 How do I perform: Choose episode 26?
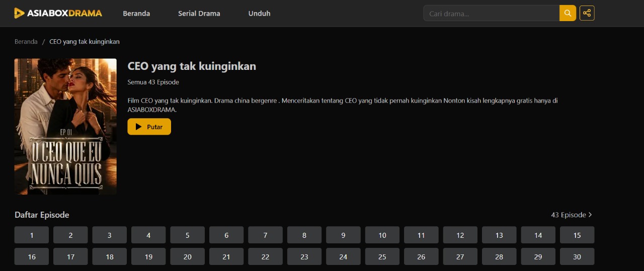(421, 256)
